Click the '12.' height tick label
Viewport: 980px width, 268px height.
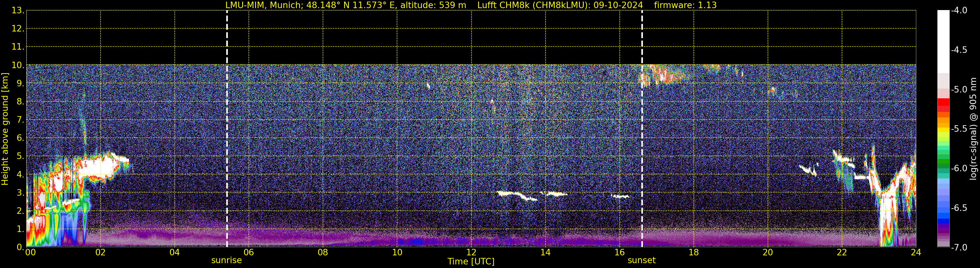pos(18,29)
